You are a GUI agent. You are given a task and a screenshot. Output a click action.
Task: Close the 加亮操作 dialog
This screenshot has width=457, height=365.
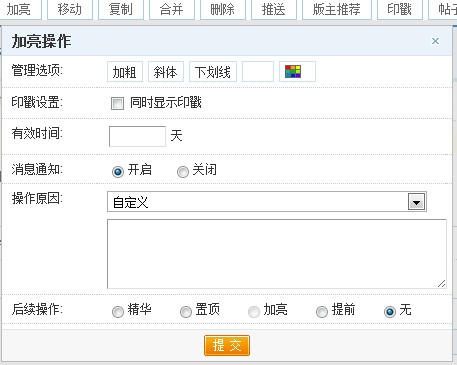435,41
